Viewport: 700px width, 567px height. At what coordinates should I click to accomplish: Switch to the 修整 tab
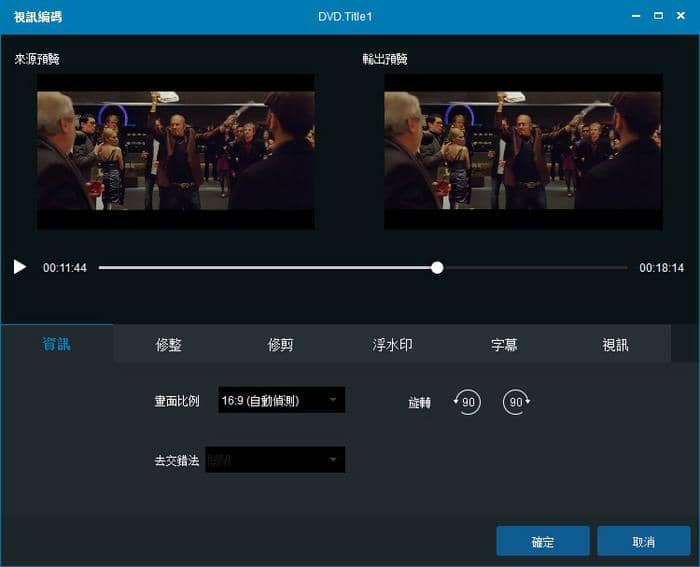(168, 345)
